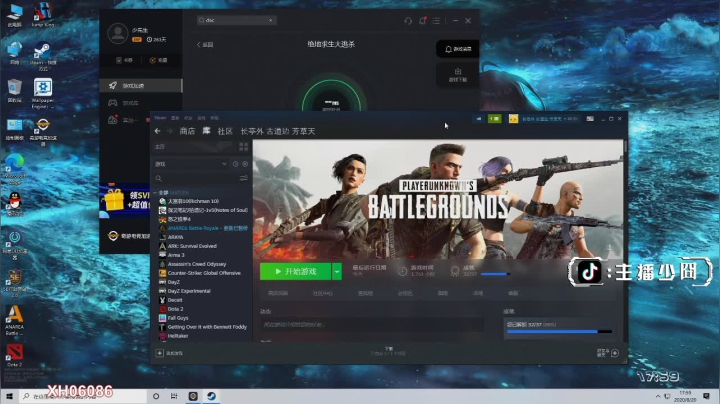Sort library by recent activity clock icon
The image size is (720, 404).
tap(235, 164)
